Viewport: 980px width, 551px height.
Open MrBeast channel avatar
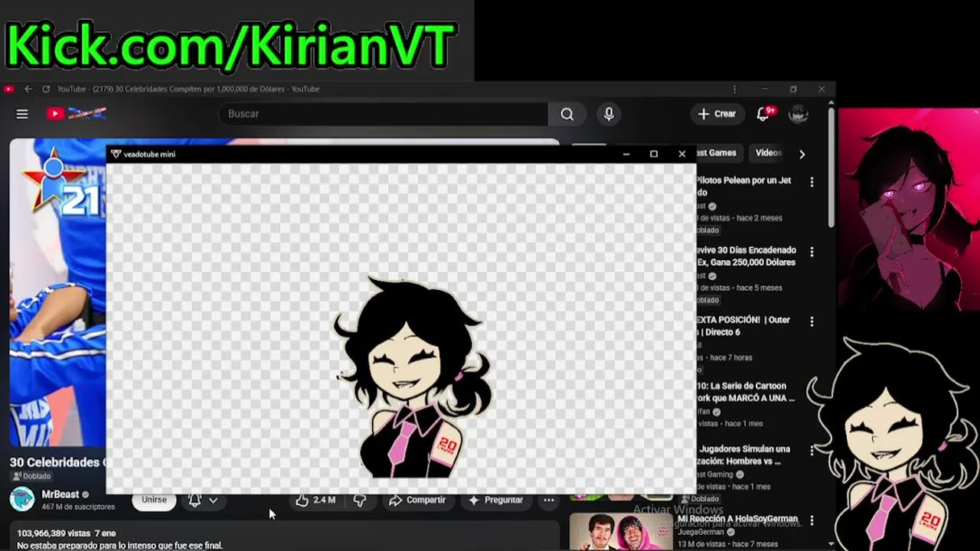(22, 499)
